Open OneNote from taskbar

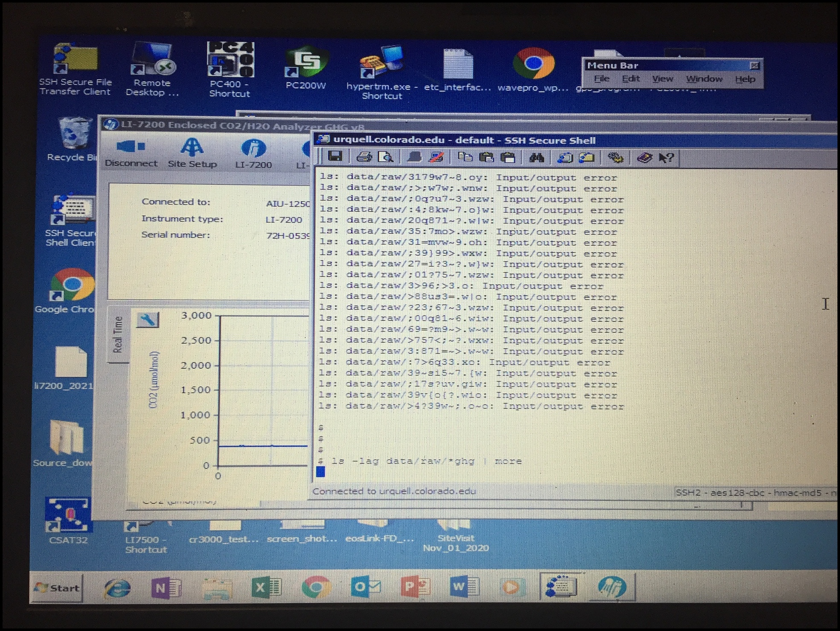[166, 588]
